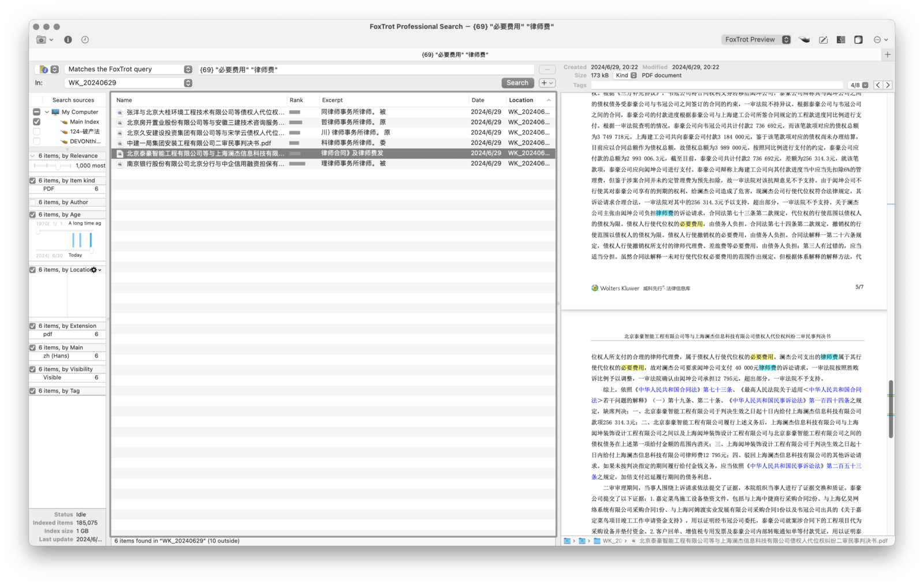Toggle the My Computer source checkbox

point(36,112)
